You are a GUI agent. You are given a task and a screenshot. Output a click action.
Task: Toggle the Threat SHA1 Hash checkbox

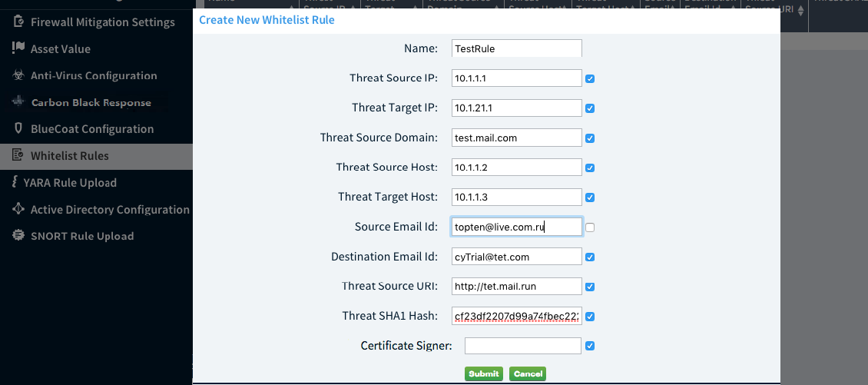(x=590, y=317)
